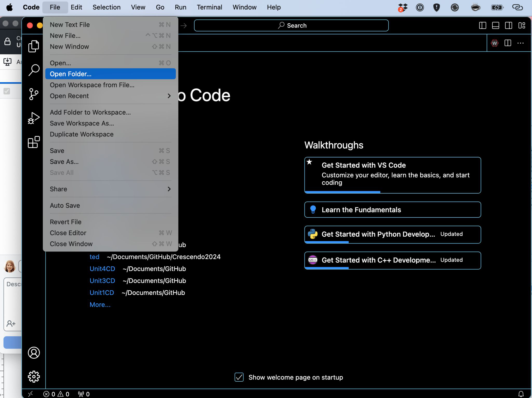This screenshot has width=532, height=398.
Task: Toggle the bottom panel visibility
Action: tap(495, 25)
